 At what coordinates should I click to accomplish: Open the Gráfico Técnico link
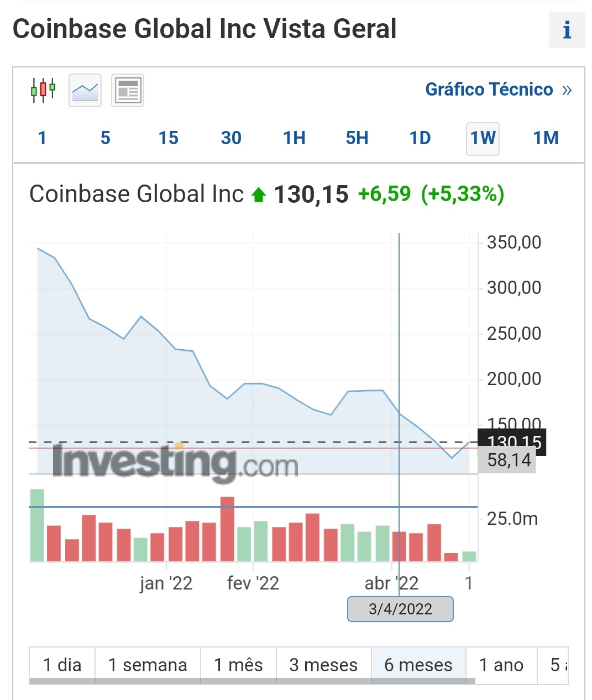click(497, 90)
